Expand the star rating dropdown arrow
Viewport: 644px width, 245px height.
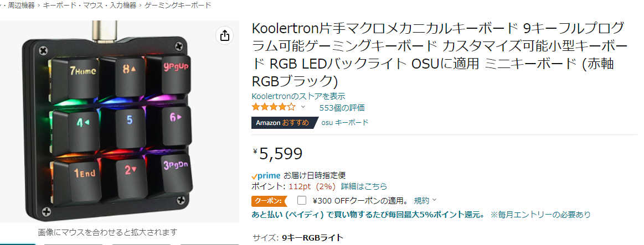pyautogui.click(x=303, y=107)
